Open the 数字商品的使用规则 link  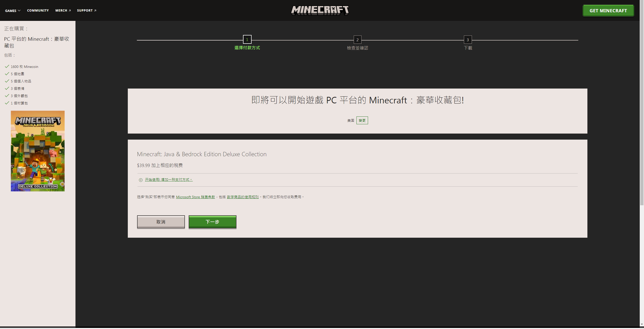[x=243, y=197]
